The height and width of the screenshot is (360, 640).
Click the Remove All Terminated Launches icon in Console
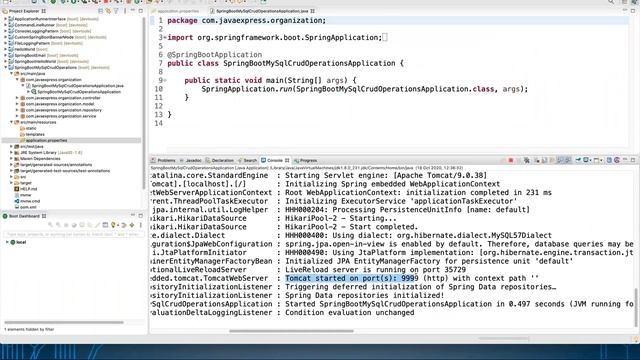point(527,160)
